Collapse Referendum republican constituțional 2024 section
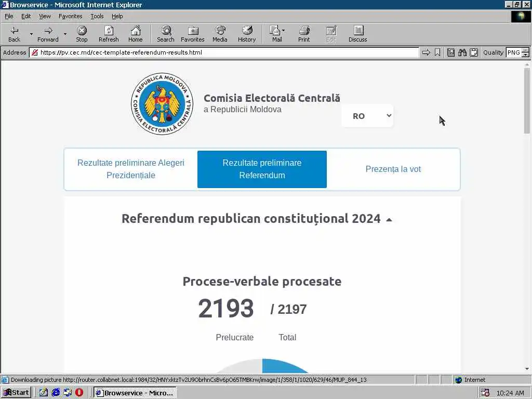This screenshot has width=532, height=399. pyautogui.click(x=389, y=220)
